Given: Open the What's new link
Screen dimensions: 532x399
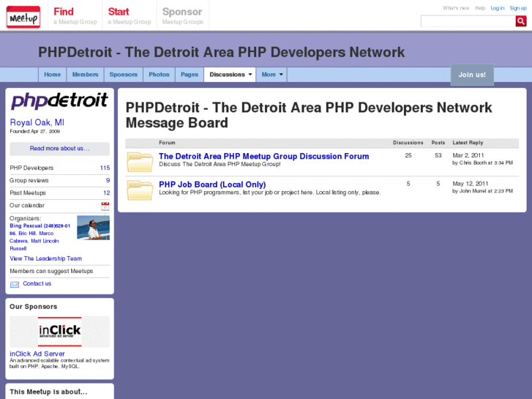Looking at the screenshot, I should 456,8.
